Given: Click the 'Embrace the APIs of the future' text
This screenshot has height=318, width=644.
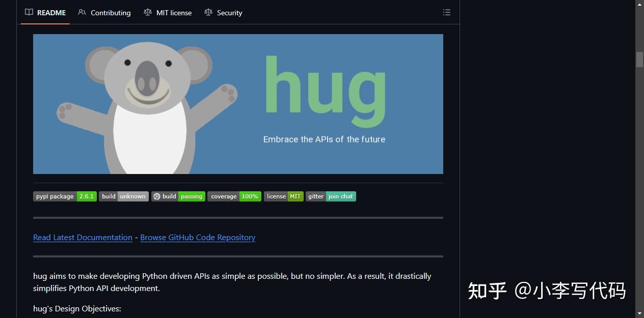Looking at the screenshot, I should pyautogui.click(x=324, y=139).
